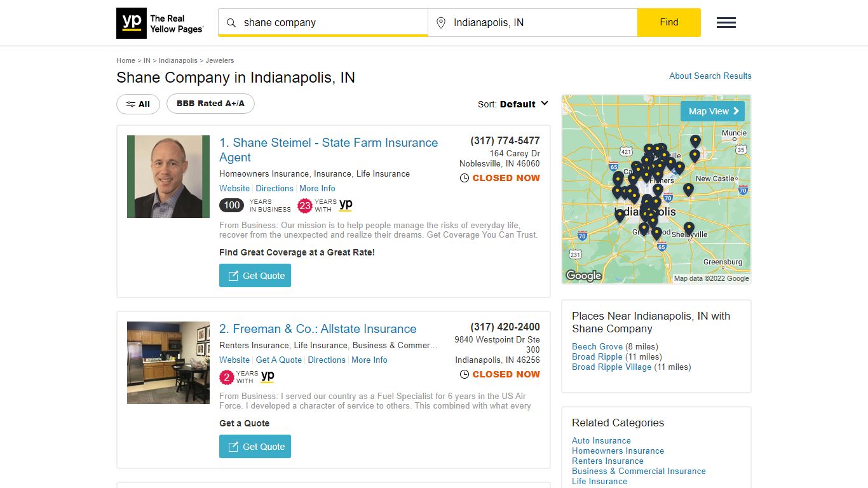This screenshot has height=488, width=868.
Task: Focus the 'shane company' search field
Action: point(323,22)
